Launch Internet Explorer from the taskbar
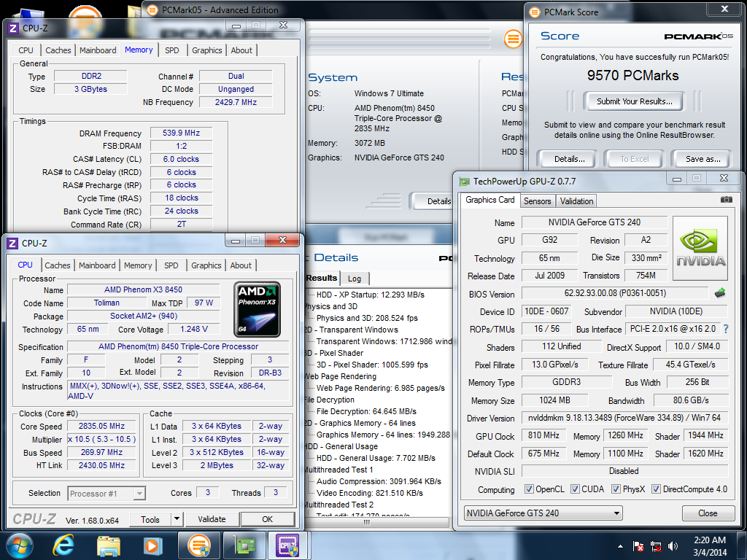The height and width of the screenshot is (560, 747). click(x=63, y=545)
